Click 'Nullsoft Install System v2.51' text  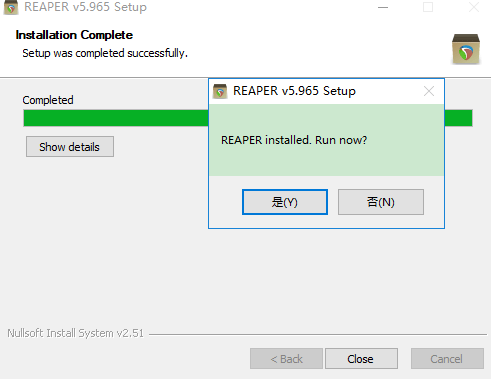click(75, 333)
